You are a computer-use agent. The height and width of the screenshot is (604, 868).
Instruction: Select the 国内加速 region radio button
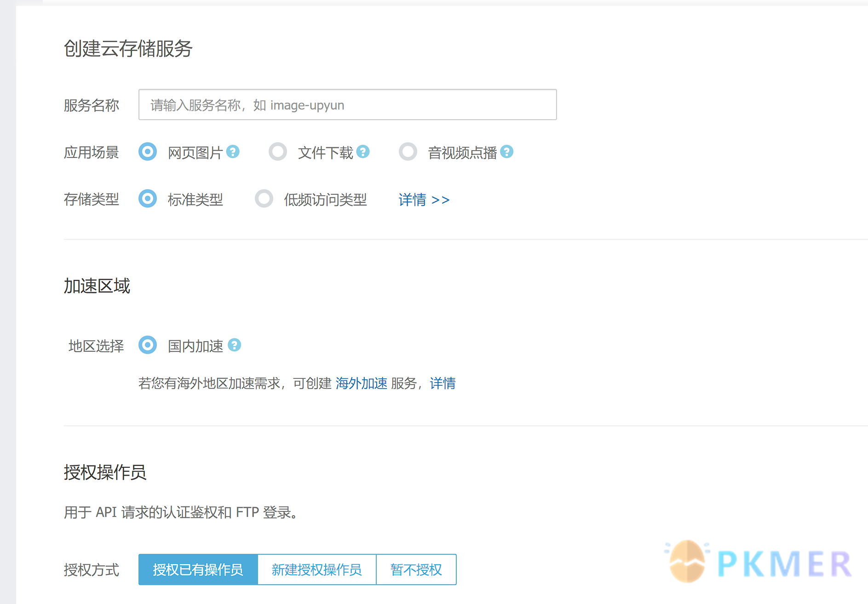click(148, 345)
